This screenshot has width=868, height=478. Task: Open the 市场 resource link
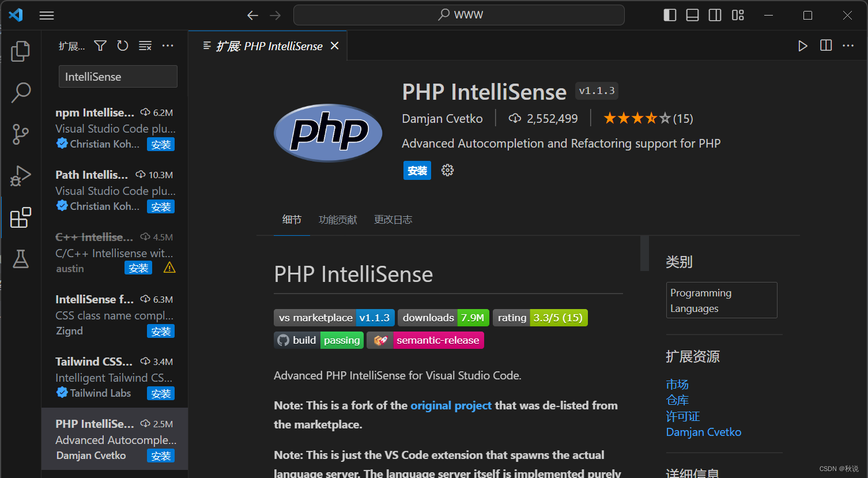click(677, 384)
